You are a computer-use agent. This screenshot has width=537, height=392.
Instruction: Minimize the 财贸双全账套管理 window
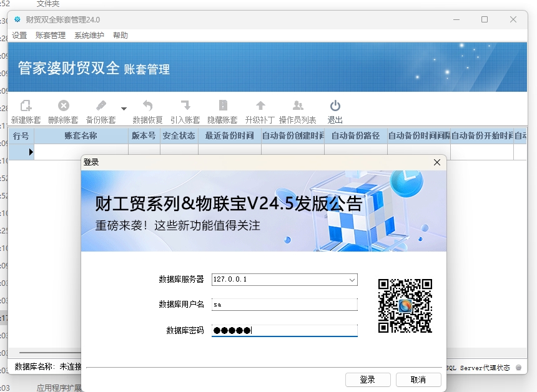(456, 19)
